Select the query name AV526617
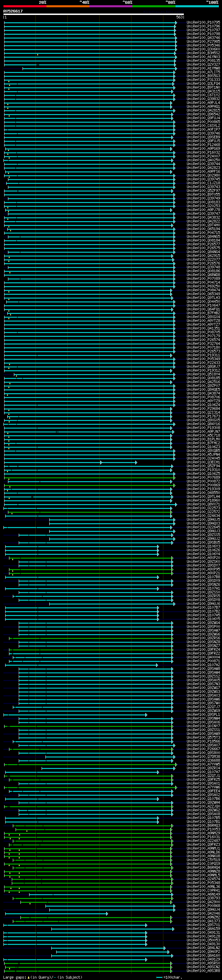Screen dimensions: 222x980 [13, 11]
